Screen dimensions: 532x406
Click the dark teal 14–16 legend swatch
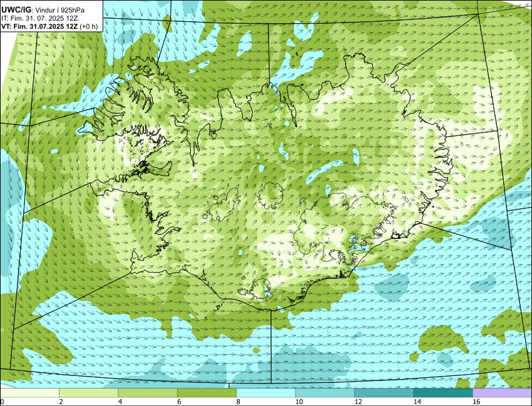coord(443,393)
